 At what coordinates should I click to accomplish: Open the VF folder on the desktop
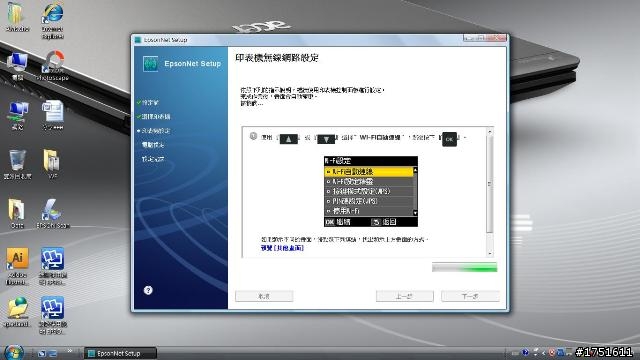tap(52, 164)
